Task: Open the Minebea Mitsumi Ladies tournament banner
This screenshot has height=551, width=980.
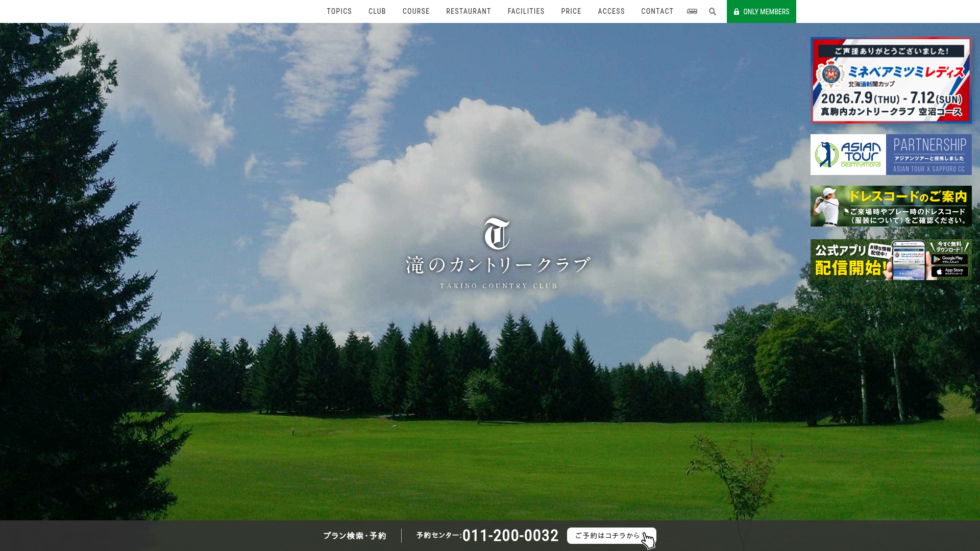Action: coord(891,80)
